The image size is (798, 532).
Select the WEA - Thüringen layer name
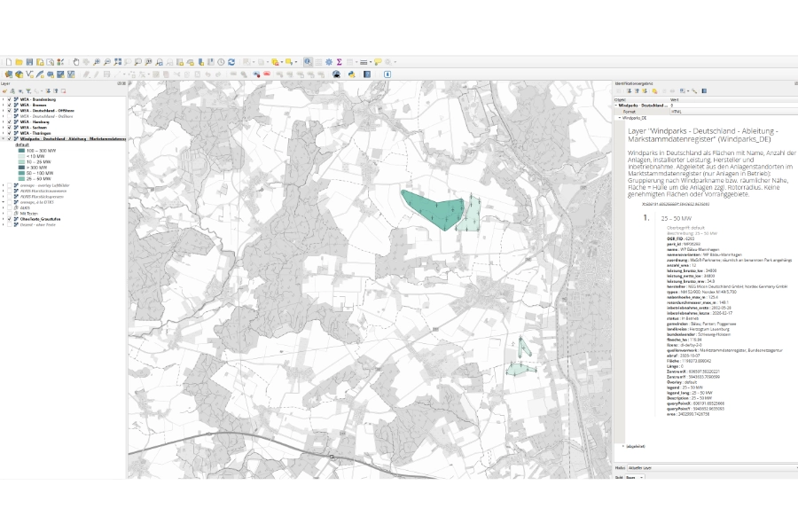pos(35,133)
